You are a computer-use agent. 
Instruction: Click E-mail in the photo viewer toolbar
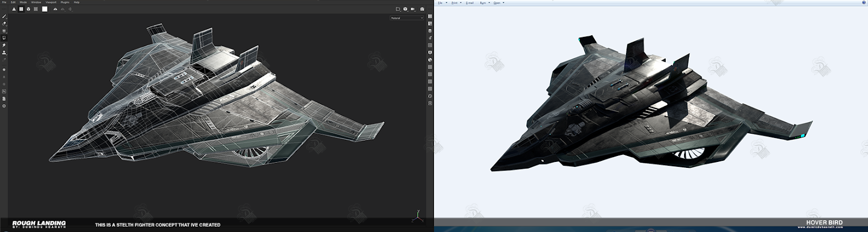[470, 3]
